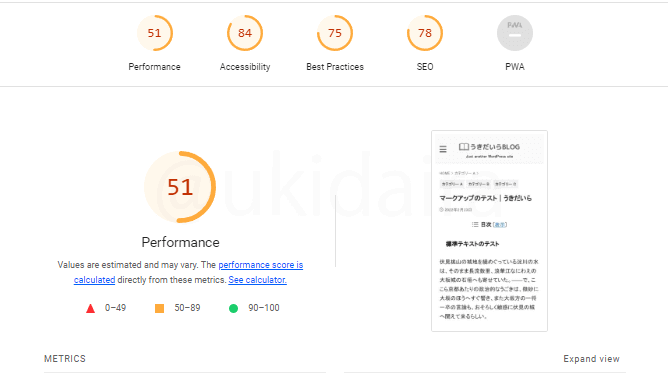
Task: Click the grey PWA gauge icon
Action: [x=515, y=33]
